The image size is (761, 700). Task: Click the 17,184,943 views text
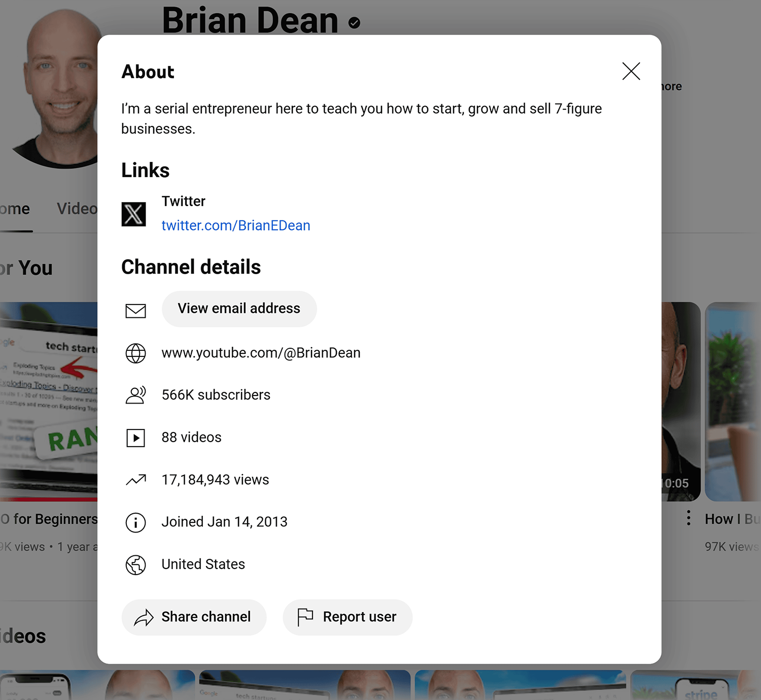[x=215, y=480]
